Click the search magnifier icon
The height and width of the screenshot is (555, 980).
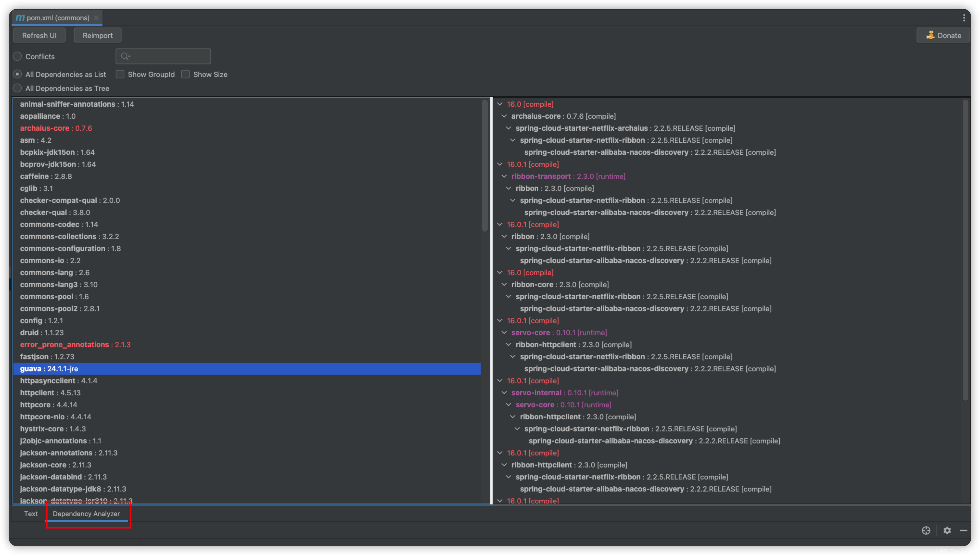[x=125, y=57]
